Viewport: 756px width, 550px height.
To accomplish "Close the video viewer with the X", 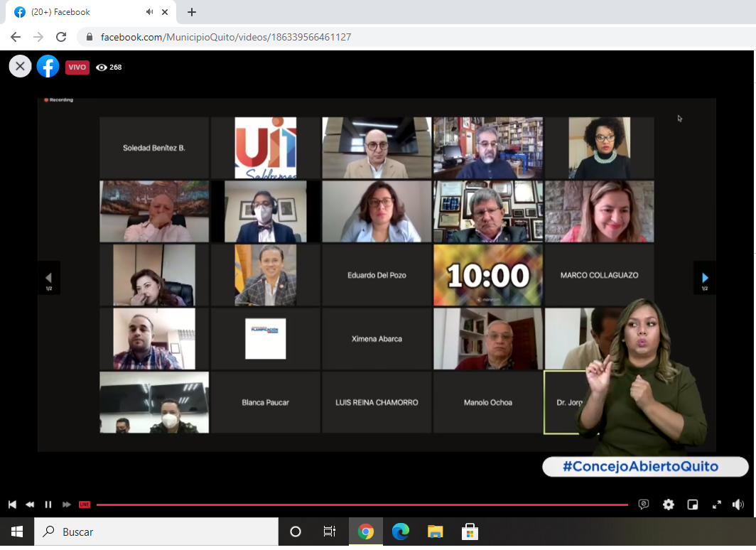I will pyautogui.click(x=20, y=67).
